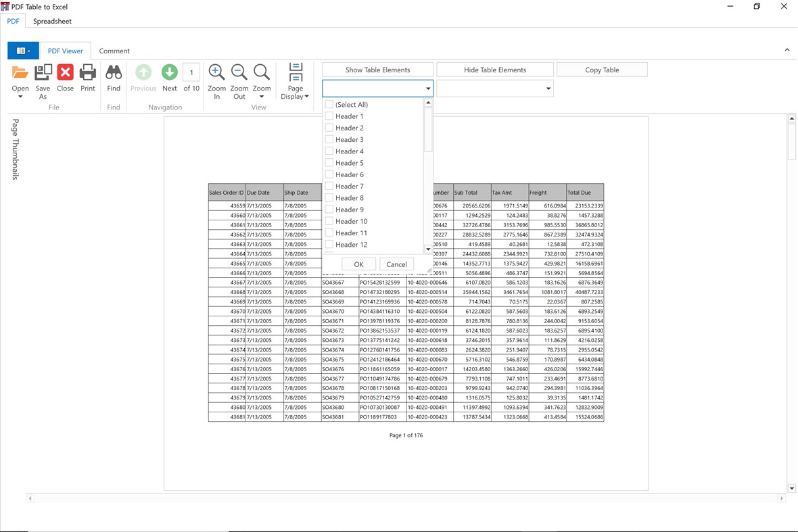Click the header list scroll-down arrow
Viewport: 798px width, 532px height.
pos(428,249)
